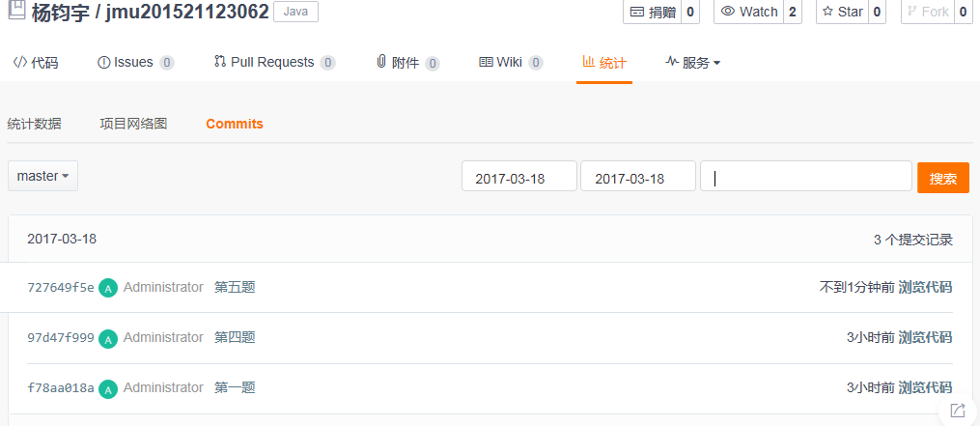Browse code for the 第五题 commit
The image size is (980, 426).
coord(926,287)
